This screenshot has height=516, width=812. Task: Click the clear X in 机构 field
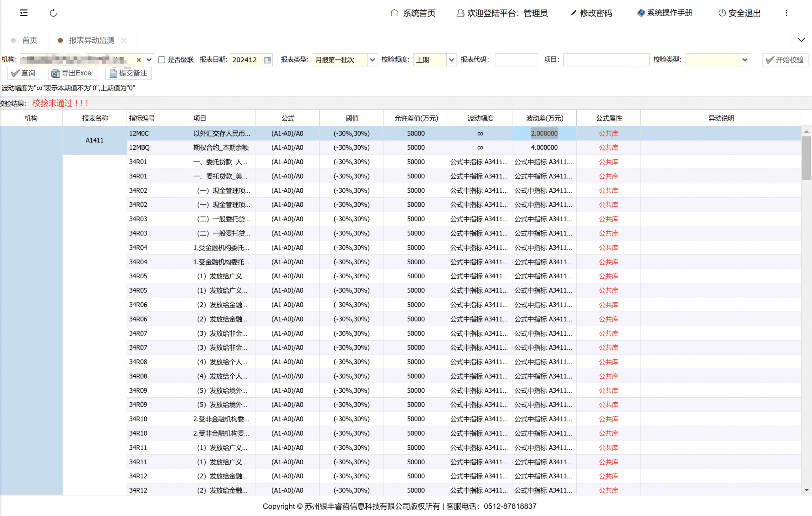tap(138, 60)
